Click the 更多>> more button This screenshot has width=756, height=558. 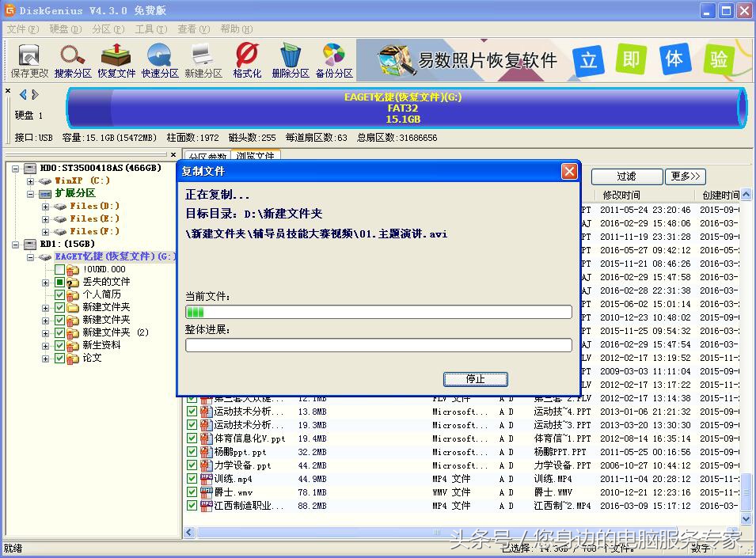(685, 177)
